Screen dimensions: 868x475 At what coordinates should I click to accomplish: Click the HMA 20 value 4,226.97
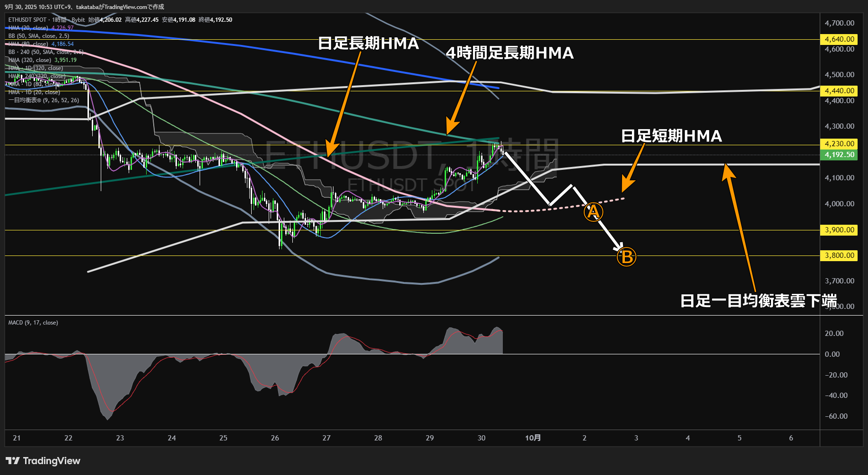(62, 28)
